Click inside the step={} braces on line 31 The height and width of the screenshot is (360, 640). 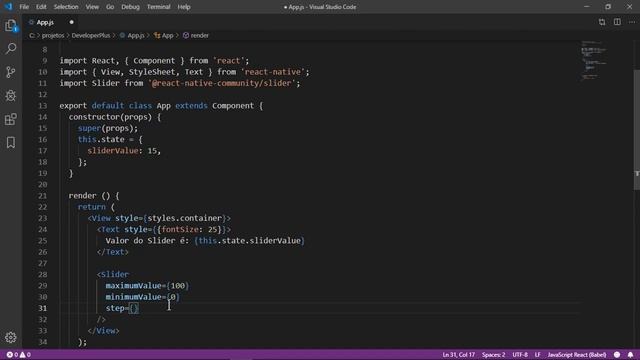134,308
